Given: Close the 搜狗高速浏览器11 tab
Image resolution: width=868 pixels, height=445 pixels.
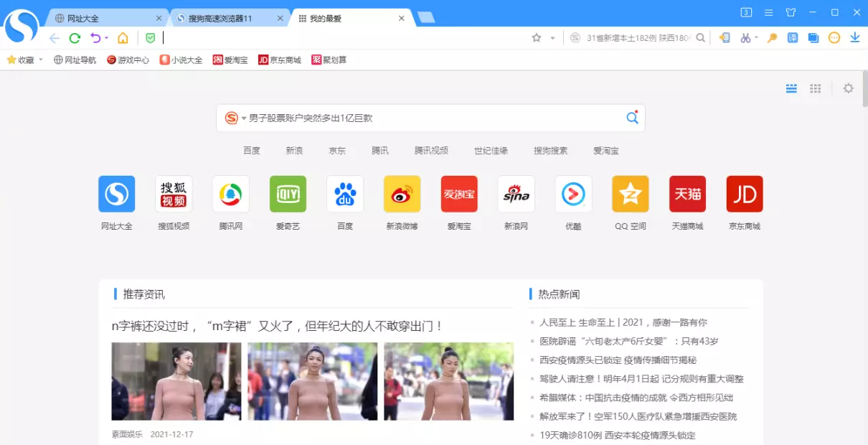Looking at the screenshot, I should click(280, 18).
